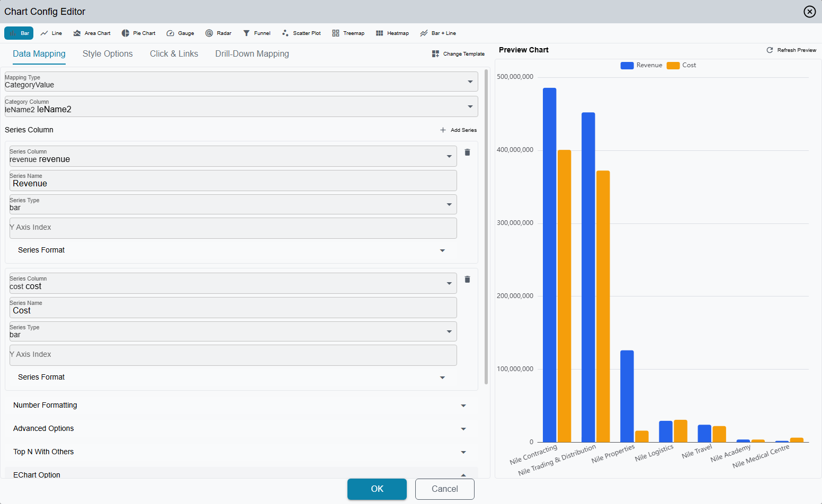The image size is (822, 504).
Task: Click the Nile Properties revenue bar
Action: click(x=627, y=396)
